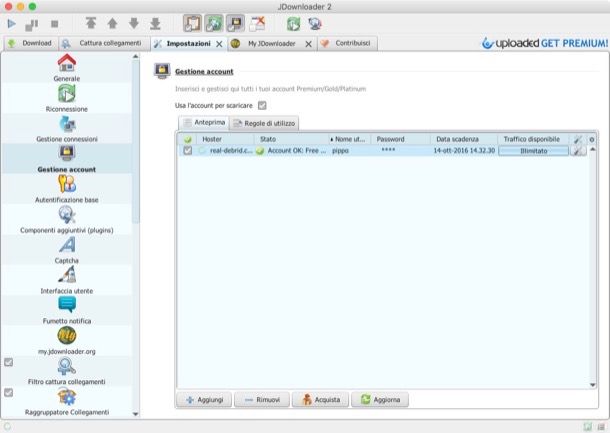Open Raggruppatore Collegamenti settings
Image resolution: width=610 pixels, height=433 pixels.
67,401
